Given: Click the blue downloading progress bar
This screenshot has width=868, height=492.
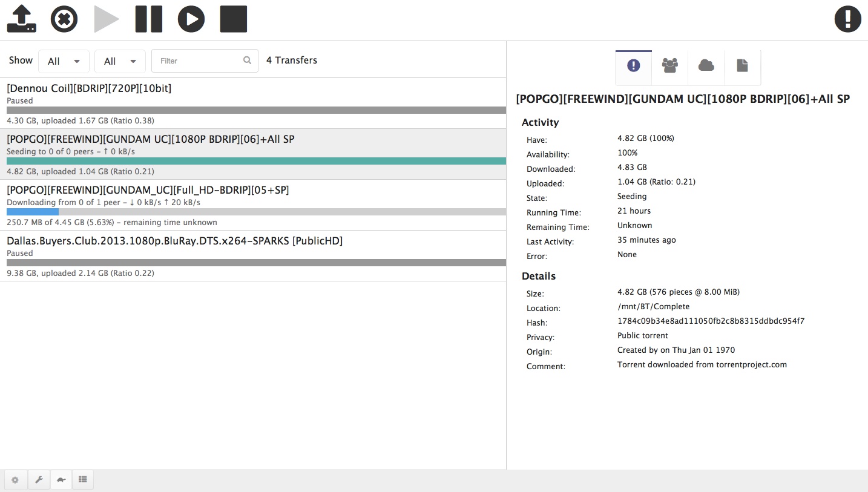Looking at the screenshot, I should click(33, 212).
